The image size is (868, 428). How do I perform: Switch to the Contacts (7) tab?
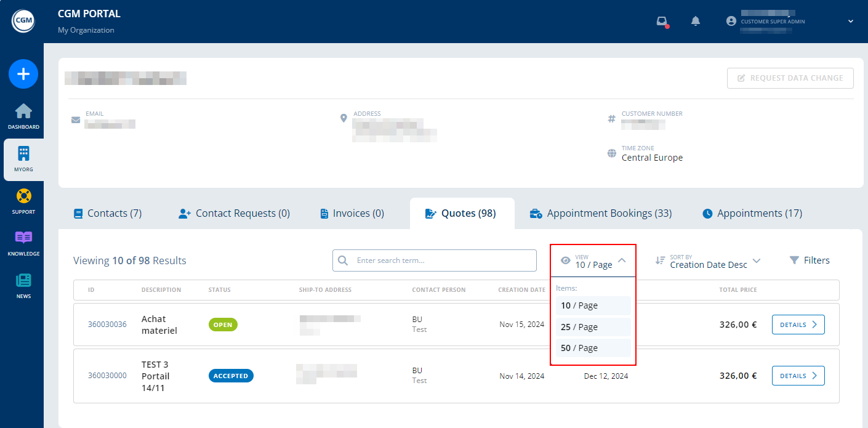[108, 214]
